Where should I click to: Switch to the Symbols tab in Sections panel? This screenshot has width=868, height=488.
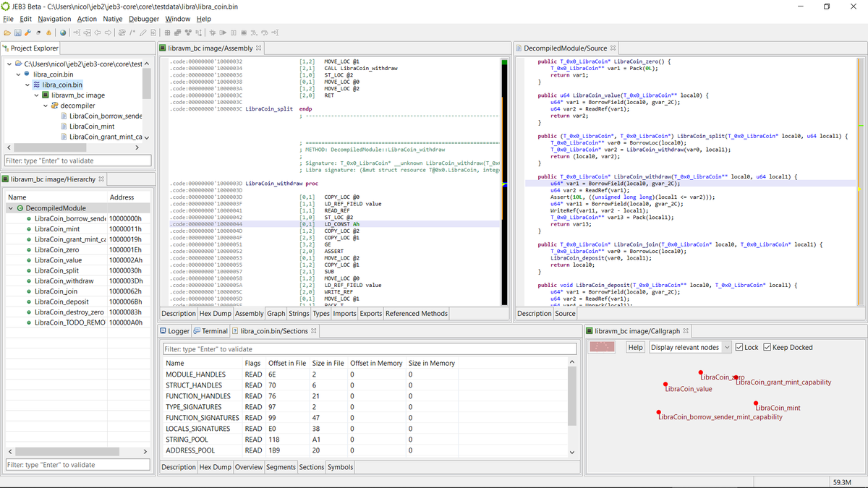[x=340, y=467]
